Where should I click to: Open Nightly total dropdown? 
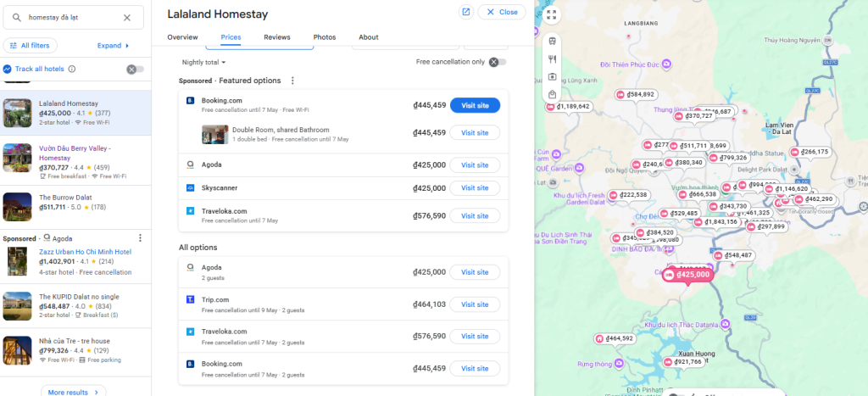[203, 63]
